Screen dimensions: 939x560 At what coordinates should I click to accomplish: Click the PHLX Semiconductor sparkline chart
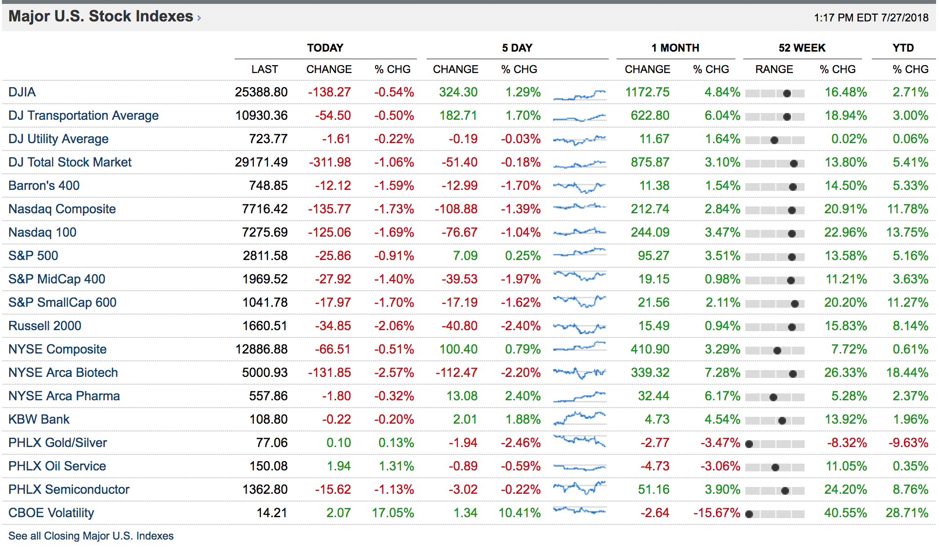pos(580,487)
